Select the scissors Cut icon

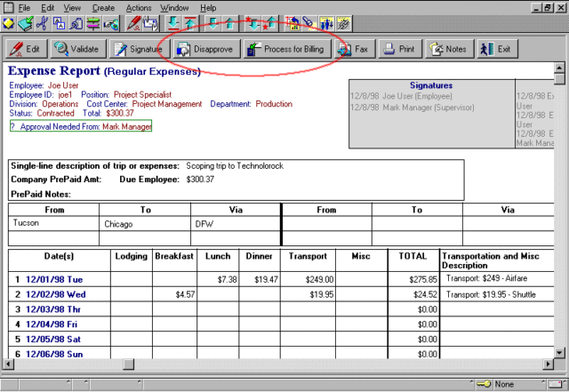42,24
